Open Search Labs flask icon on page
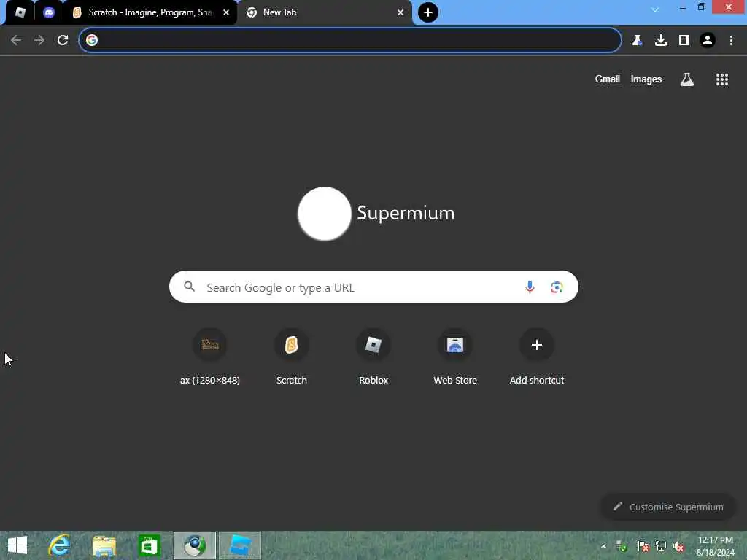This screenshot has height=560, width=747. (686, 79)
